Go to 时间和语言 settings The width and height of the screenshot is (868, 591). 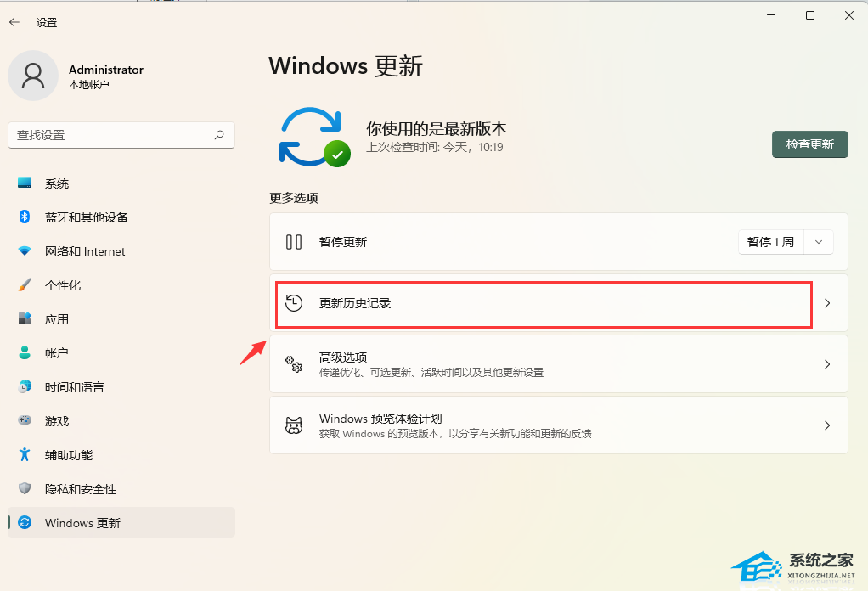(75, 387)
